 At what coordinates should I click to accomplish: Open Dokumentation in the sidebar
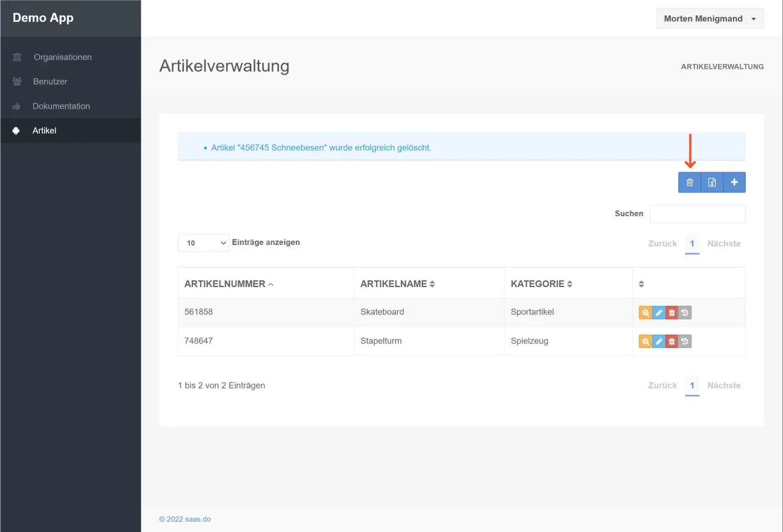[61, 106]
